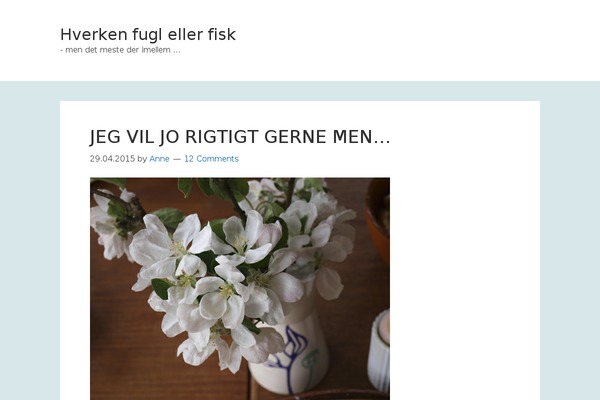Click the tagline men det meste der imellem
Image resolution: width=600 pixels, height=400 pixels.
tap(120, 50)
